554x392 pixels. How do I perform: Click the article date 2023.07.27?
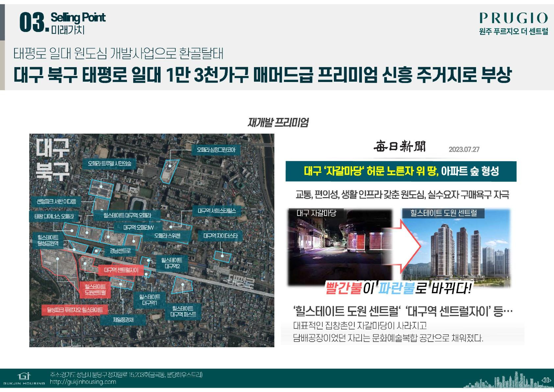464,149
